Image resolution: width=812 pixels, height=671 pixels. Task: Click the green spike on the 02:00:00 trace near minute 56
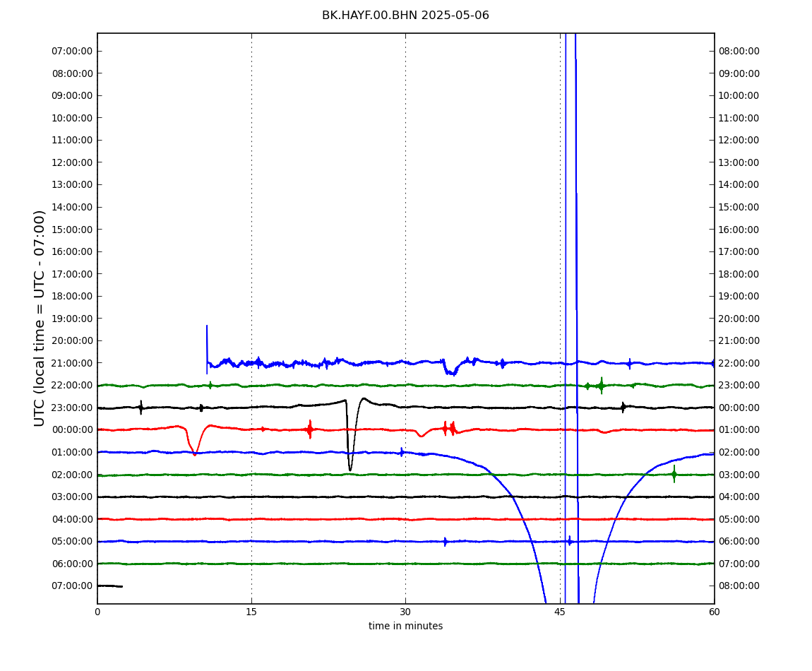tap(674, 474)
